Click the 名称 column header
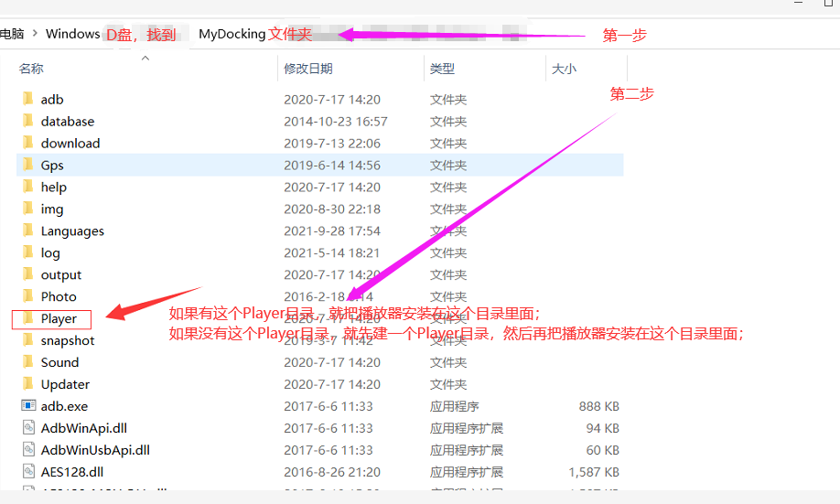Screen dimensions: 840x504 tap(31, 69)
